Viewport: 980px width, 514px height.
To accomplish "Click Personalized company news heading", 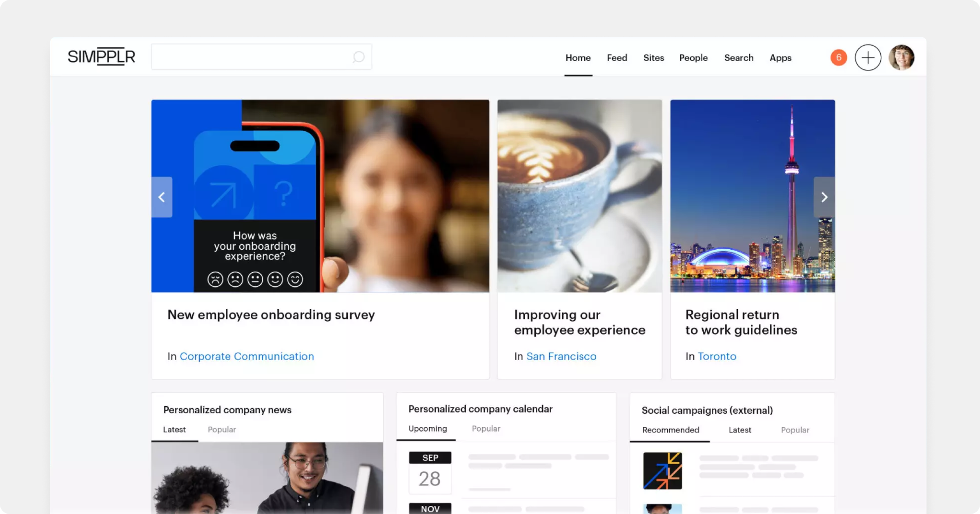I will pyautogui.click(x=227, y=410).
